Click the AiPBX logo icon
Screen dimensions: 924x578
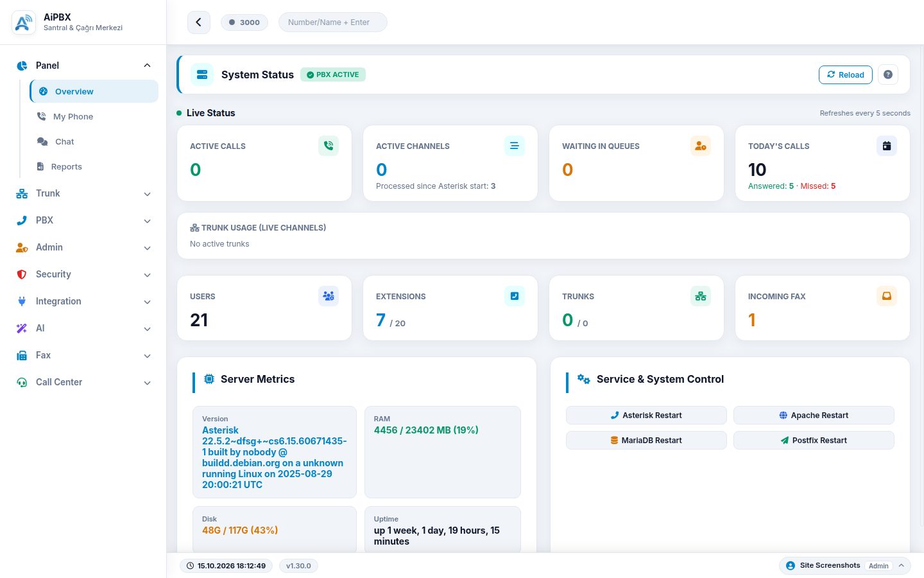coord(23,22)
